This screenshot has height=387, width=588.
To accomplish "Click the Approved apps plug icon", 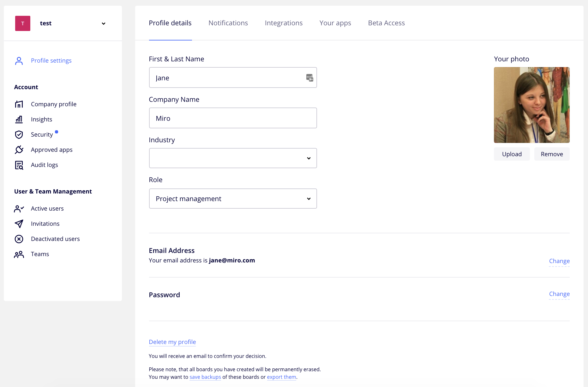I will point(19,150).
